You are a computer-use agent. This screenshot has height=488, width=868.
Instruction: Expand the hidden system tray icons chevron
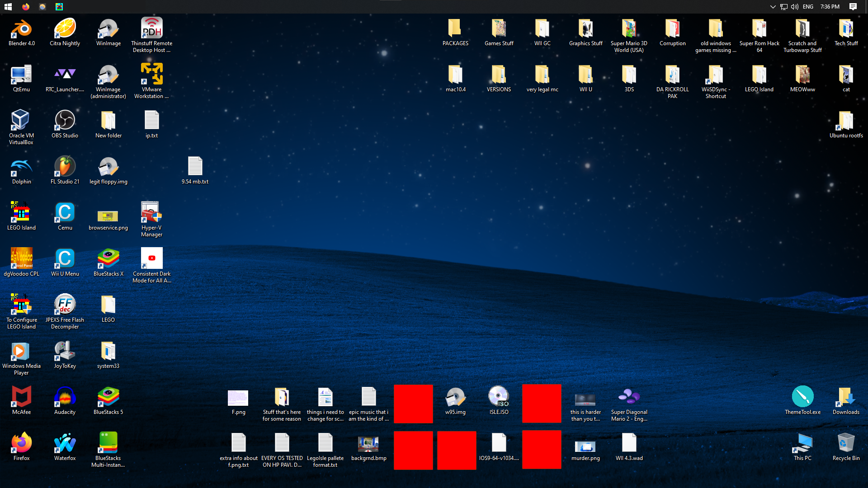click(773, 7)
